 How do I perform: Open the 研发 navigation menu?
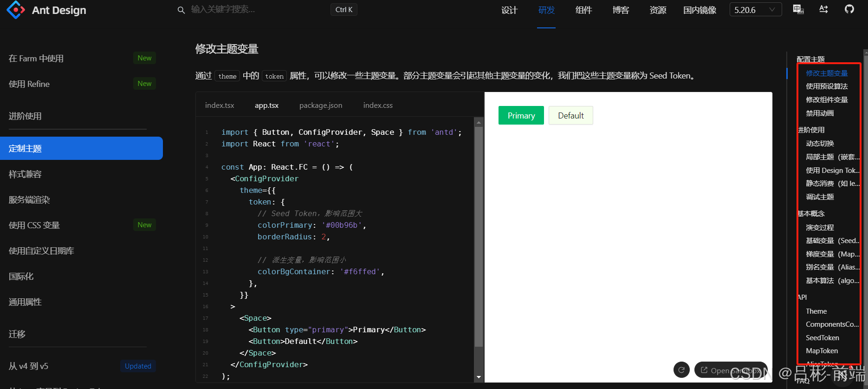(x=546, y=10)
